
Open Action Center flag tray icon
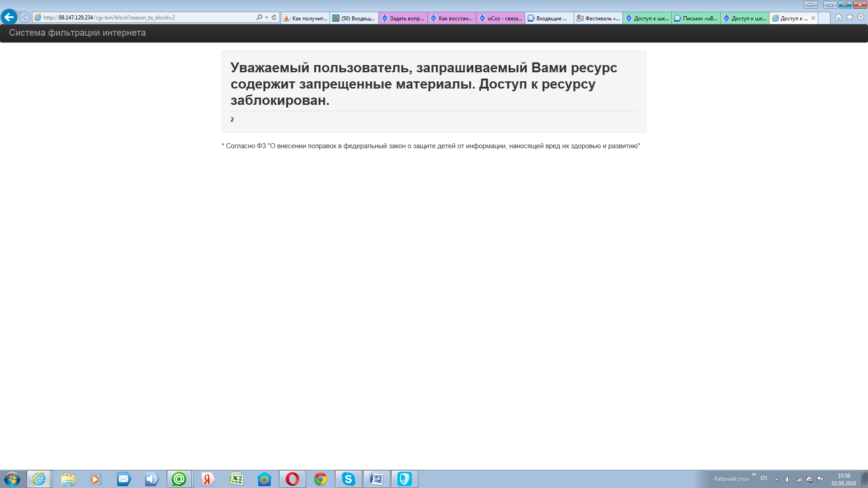(x=820, y=479)
